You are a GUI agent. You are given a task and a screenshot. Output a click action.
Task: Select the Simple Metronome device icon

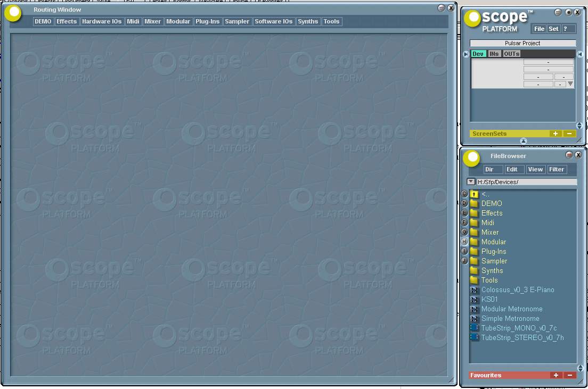474,319
